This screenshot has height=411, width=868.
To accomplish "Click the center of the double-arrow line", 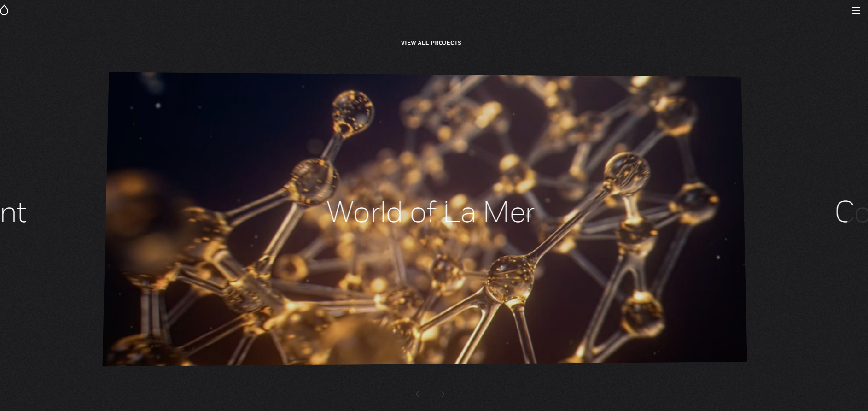I will point(430,394).
